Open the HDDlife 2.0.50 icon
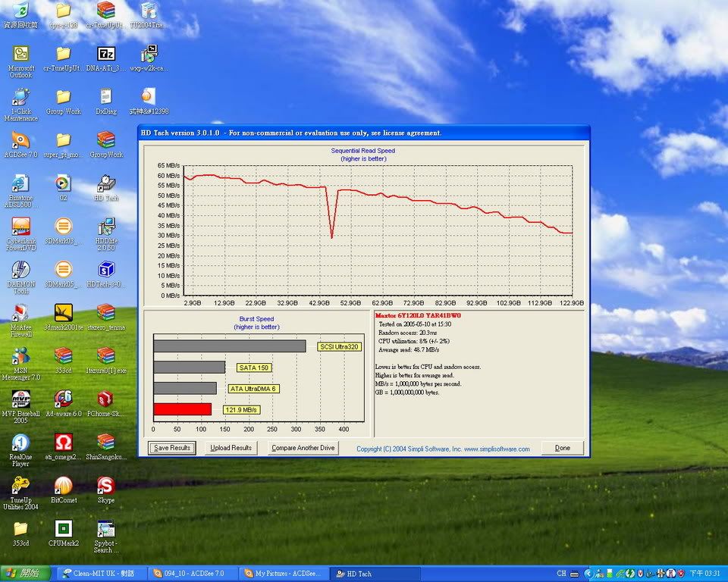This screenshot has height=582, width=728. (106, 234)
